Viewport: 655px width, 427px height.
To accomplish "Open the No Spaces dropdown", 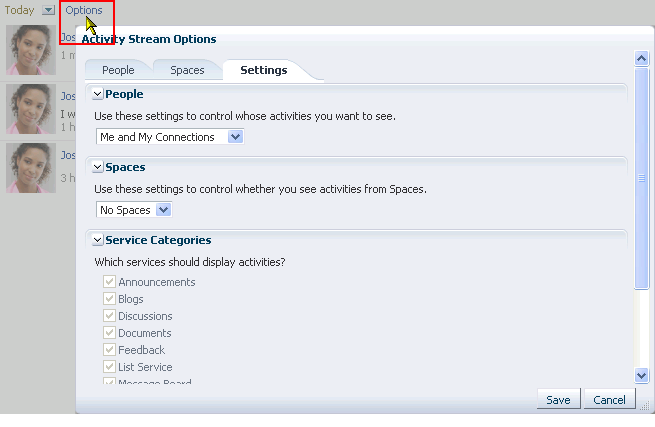I will click(x=134, y=210).
